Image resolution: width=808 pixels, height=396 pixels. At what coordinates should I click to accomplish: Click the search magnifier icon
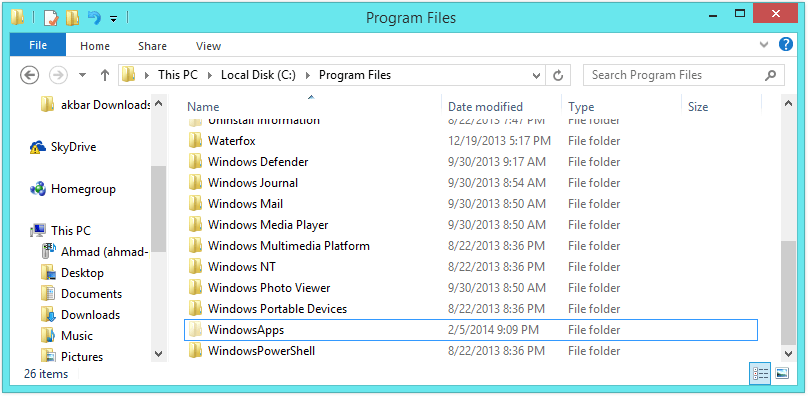point(770,75)
